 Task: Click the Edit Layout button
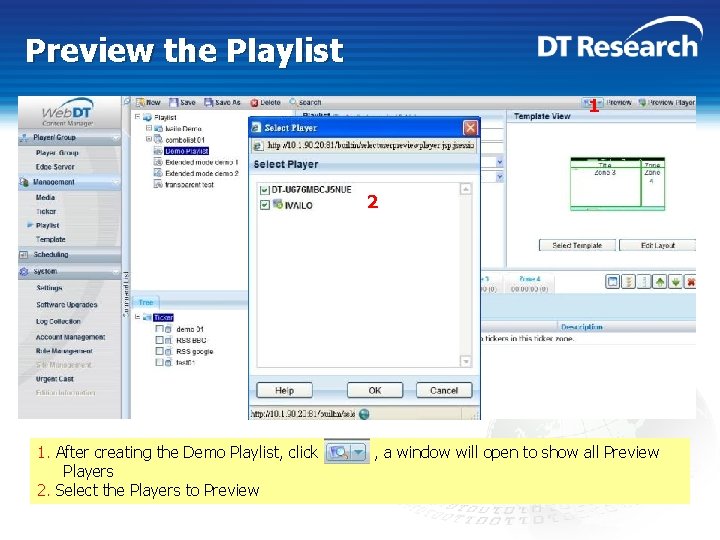coord(657,245)
